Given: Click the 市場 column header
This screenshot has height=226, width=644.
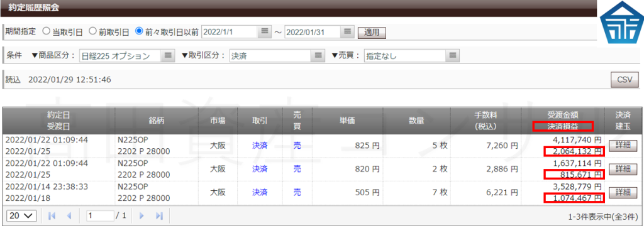Looking at the screenshot, I should pyautogui.click(x=218, y=121).
